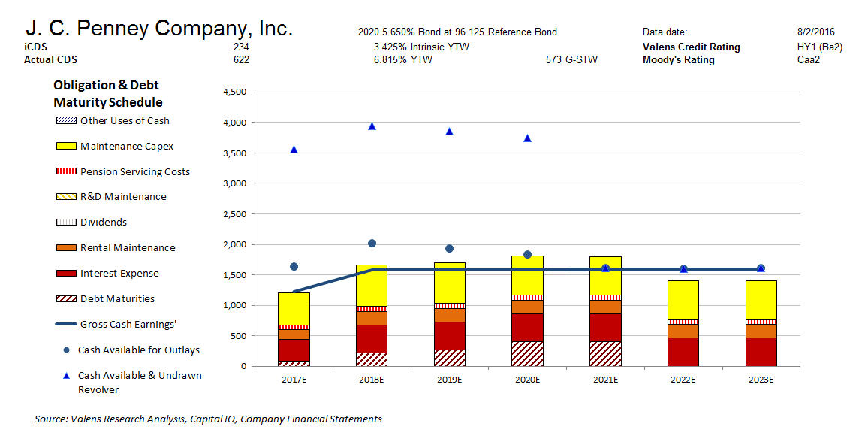Click the Data date label
The image size is (868, 442).
click(x=665, y=32)
